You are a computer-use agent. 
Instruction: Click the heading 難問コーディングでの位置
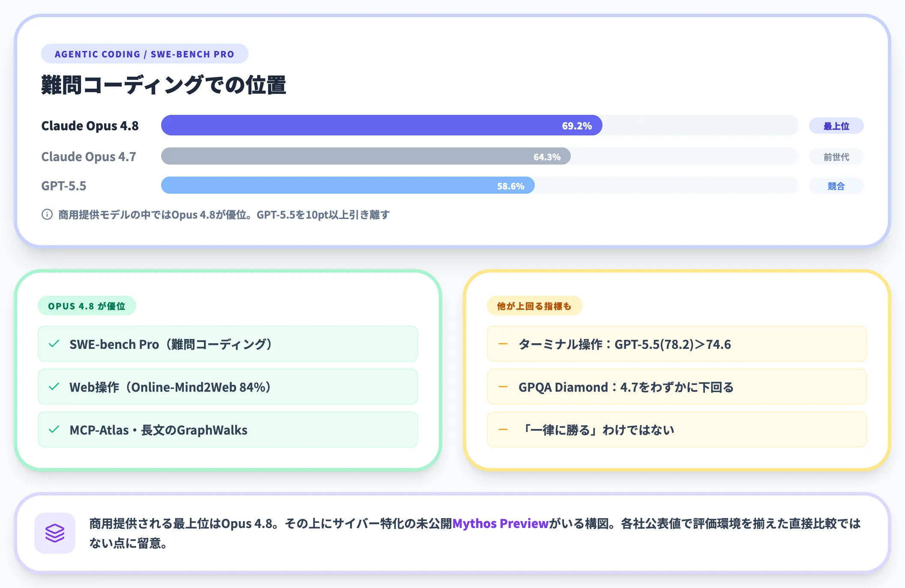[x=163, y=84]
